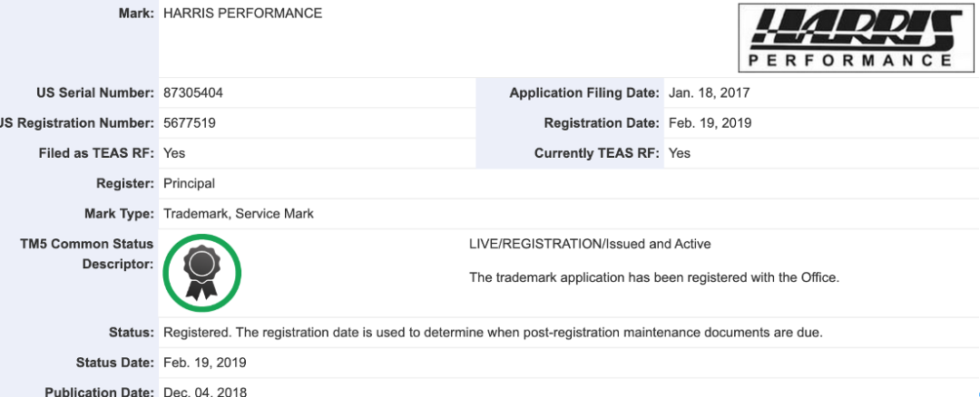This screenshot has height=397, width=980.
Task: Click the Currently TEAS RF Yes value
Action: pyautogui.click(x=680, y=153)
